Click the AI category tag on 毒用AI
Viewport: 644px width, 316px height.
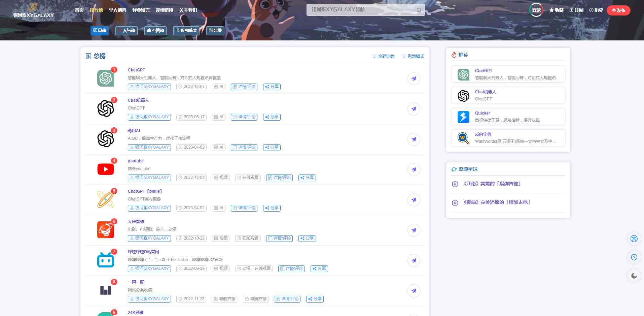(x=219, y=147)
